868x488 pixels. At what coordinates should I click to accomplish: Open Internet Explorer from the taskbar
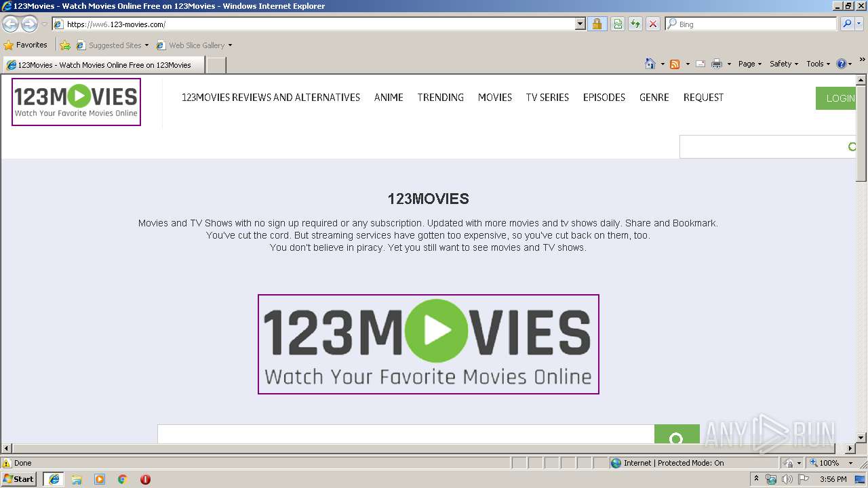[54, 479]
